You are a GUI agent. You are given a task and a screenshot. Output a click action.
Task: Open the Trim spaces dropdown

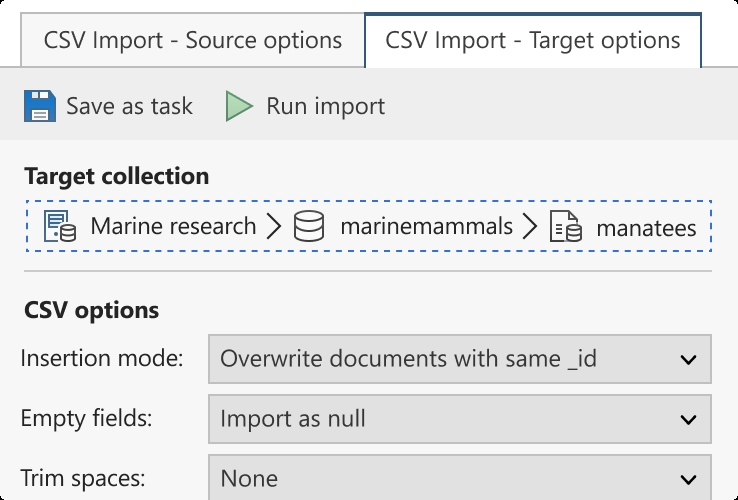tap(459, 477)
